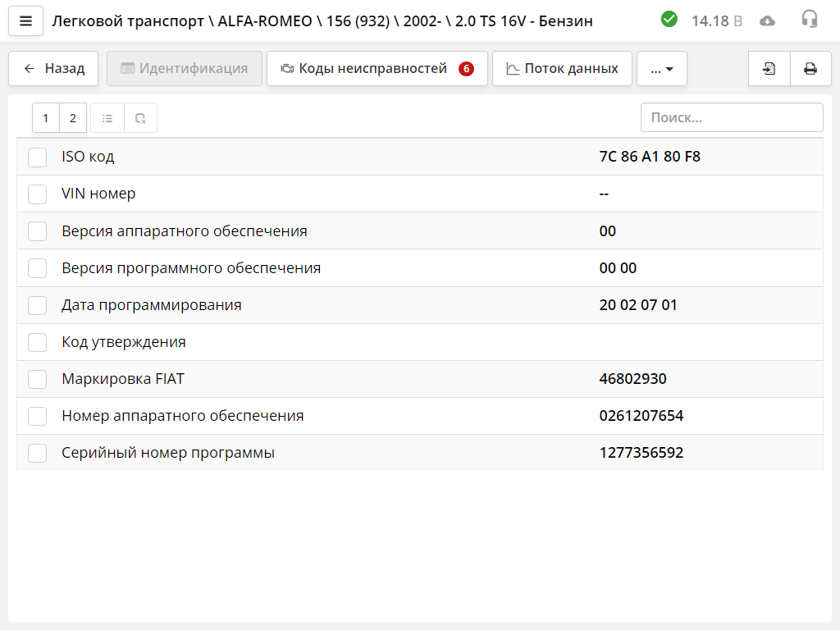Enable the Дата программирования checkbox

(38, 305)
